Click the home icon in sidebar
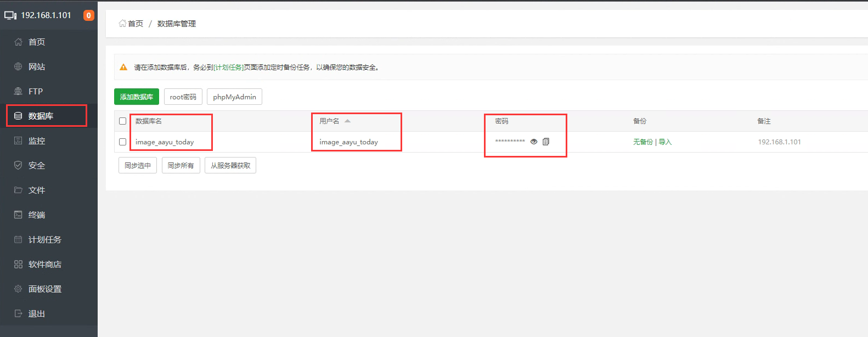 [x=18, y=42]
